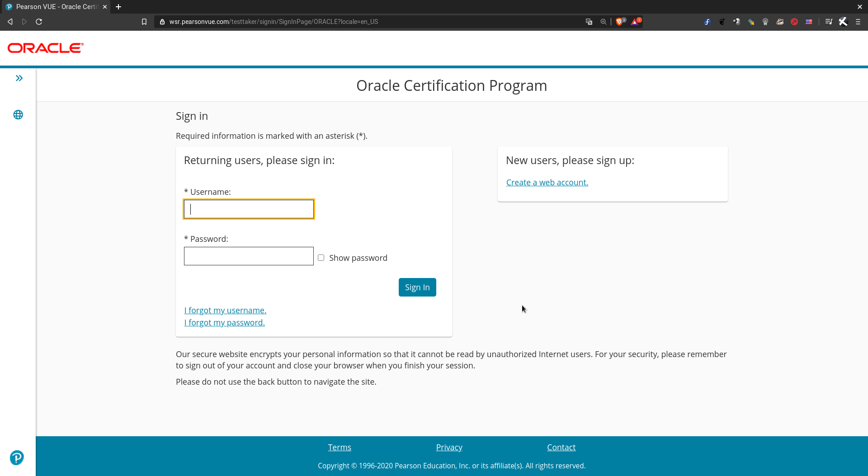The height and width of the screenshot is (476, 868).
Task: Click 'New users, please sign up:' text
Action: [570, 160]
